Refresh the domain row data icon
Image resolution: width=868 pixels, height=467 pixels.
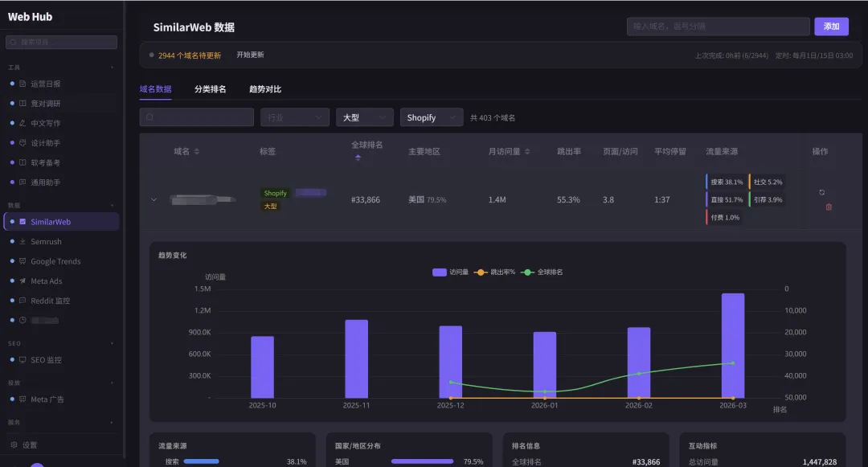click(x=822, y=193)
